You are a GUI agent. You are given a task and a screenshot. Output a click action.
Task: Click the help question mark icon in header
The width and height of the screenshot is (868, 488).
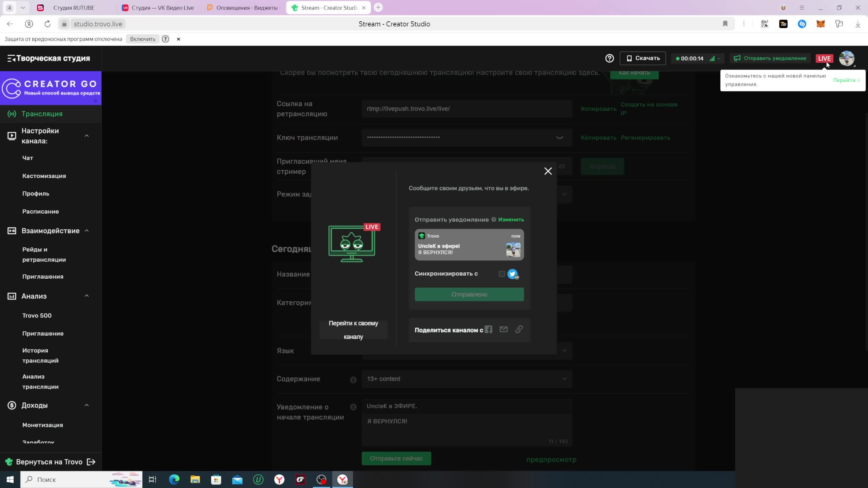609,58
